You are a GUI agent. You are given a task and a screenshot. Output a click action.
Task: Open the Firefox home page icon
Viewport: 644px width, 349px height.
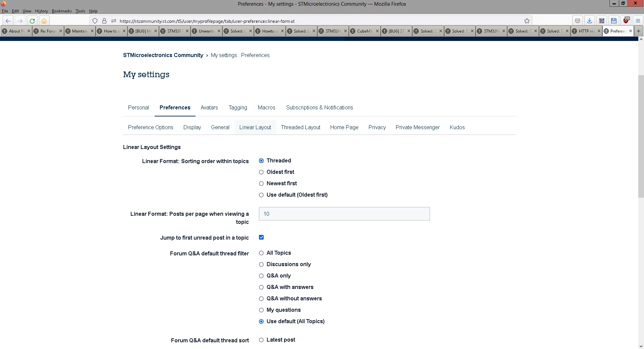[44, 21]
